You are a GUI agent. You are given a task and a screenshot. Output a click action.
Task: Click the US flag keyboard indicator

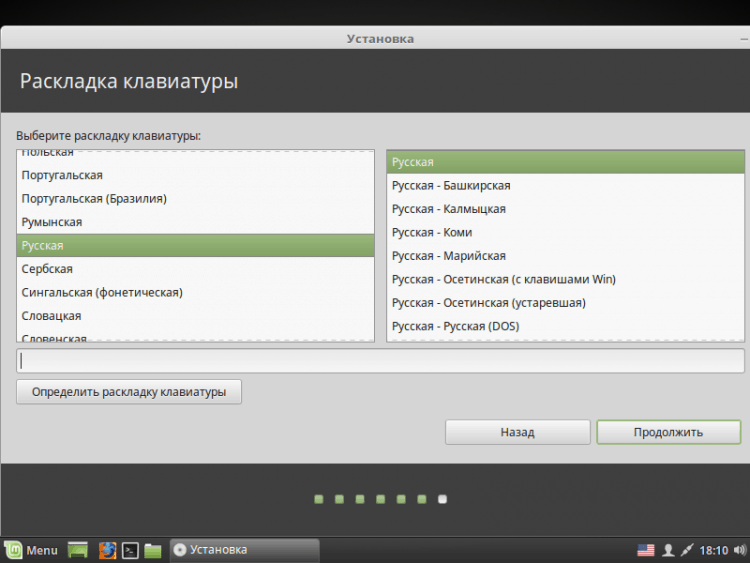646,550
